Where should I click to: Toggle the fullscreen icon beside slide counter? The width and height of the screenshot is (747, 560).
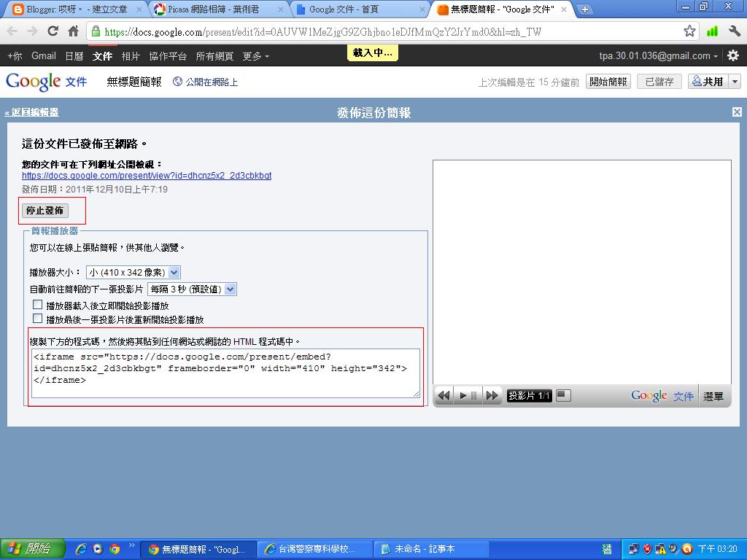[x=563, y=395]
